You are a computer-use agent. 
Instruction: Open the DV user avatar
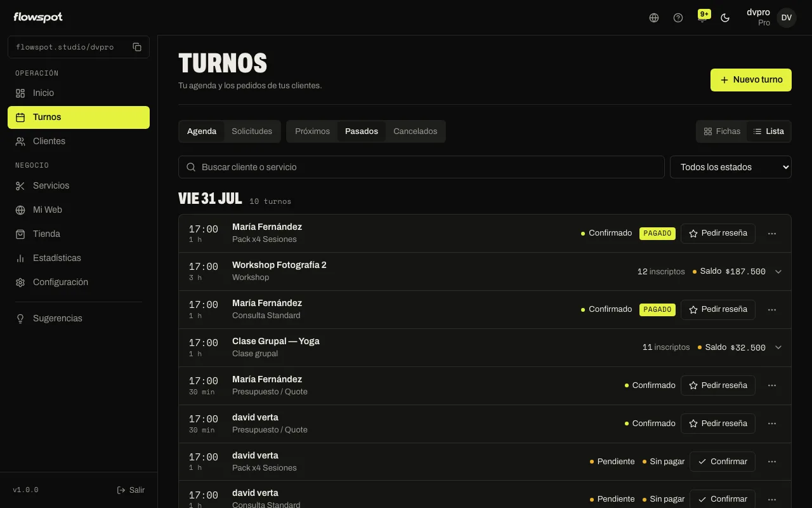787,18
